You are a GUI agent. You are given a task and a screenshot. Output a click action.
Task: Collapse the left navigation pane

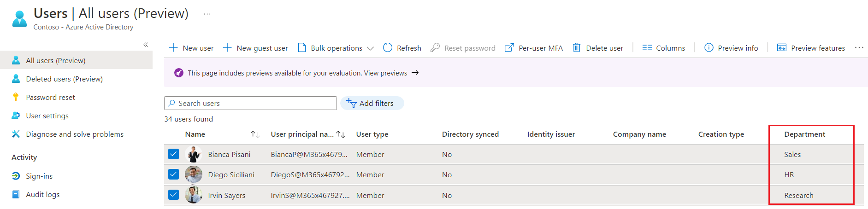[x=146, y=45]
